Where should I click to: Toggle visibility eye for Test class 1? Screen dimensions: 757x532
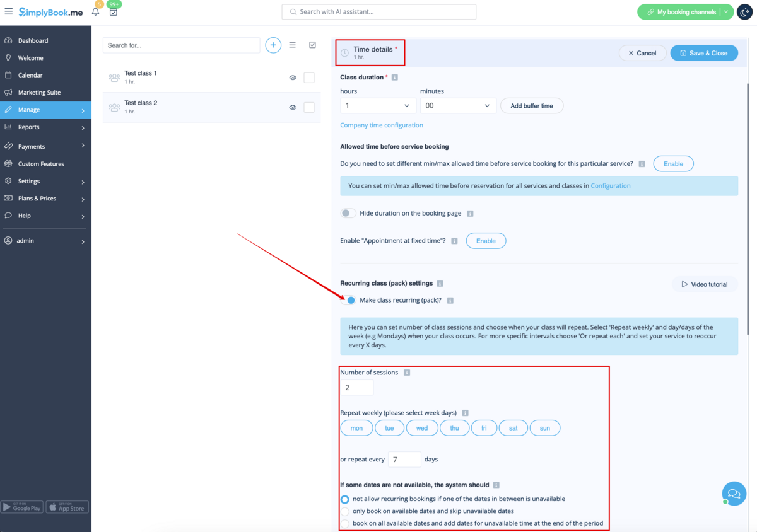click(293, 78)
